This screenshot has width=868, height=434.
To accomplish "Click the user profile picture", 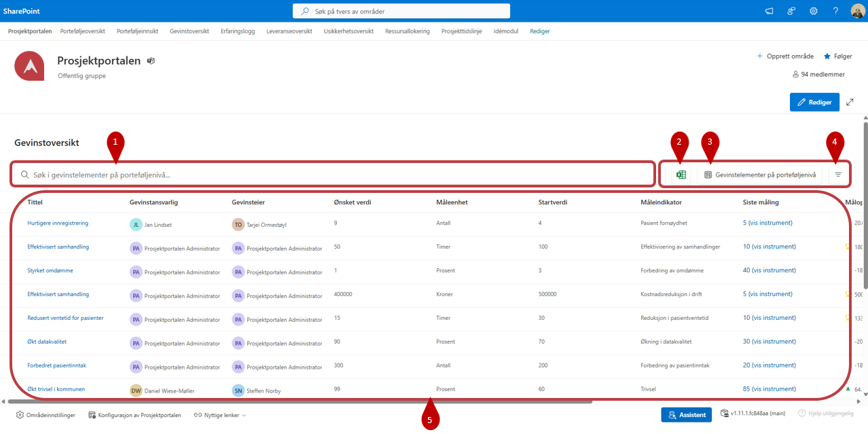I will pyautogui.click(x=856, y=11).
